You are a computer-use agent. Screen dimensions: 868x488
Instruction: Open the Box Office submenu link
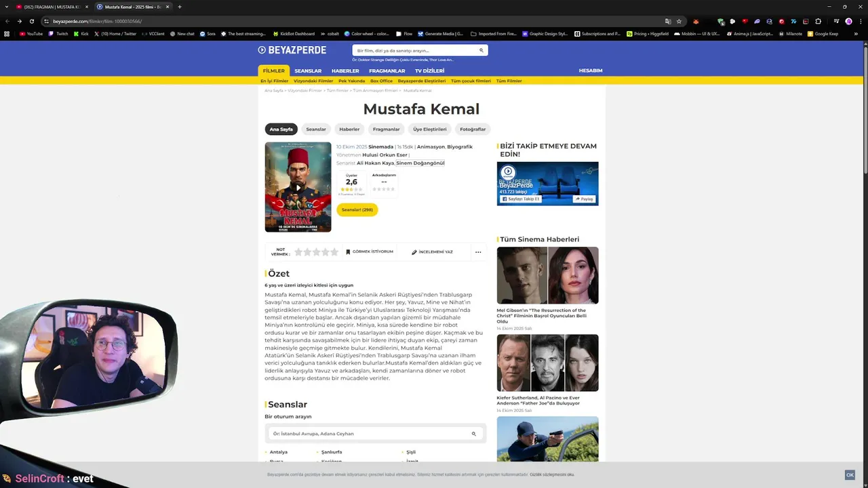coord(381,81)
